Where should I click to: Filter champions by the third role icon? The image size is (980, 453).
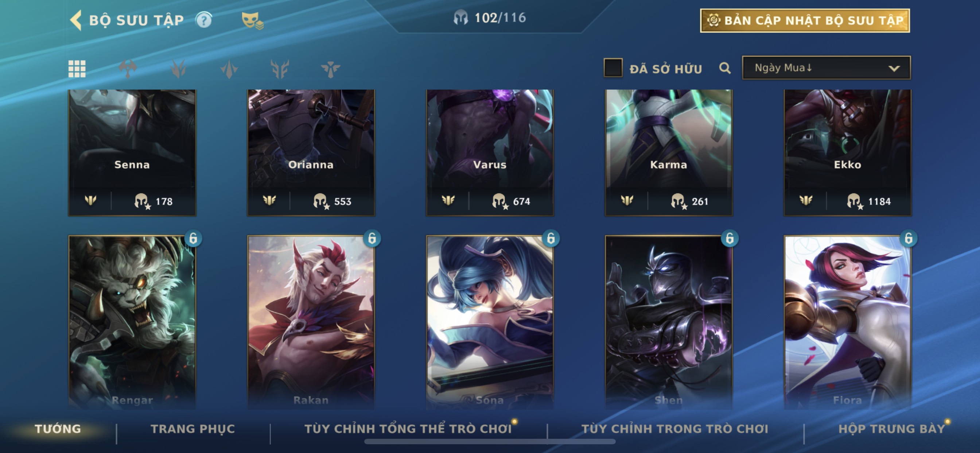229,69
